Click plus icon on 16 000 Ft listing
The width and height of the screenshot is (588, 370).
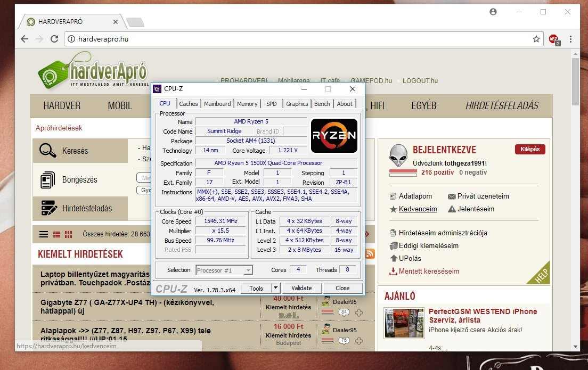[359, 341]
